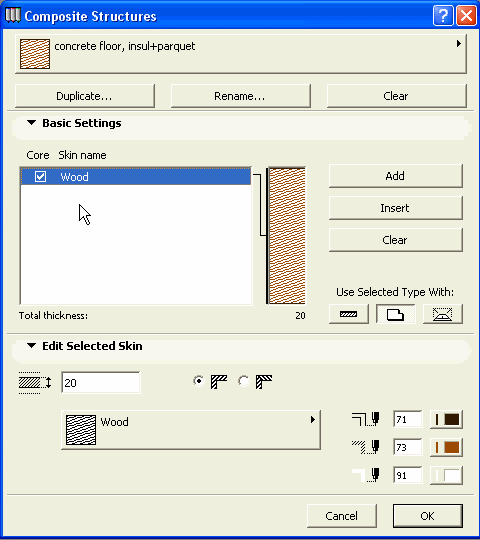This screenshot has width=480, height=540.
Task: Select the roof type icon button
Action: tap(442, 314)
